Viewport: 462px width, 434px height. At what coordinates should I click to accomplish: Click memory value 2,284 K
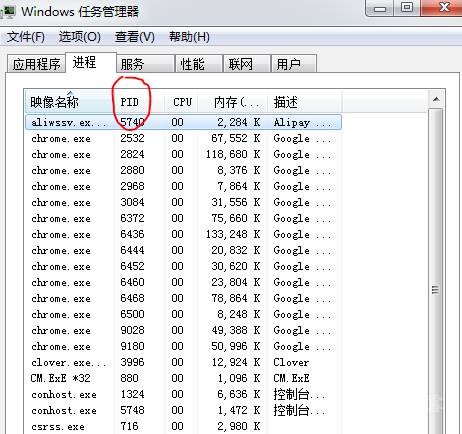pos(239,122)
